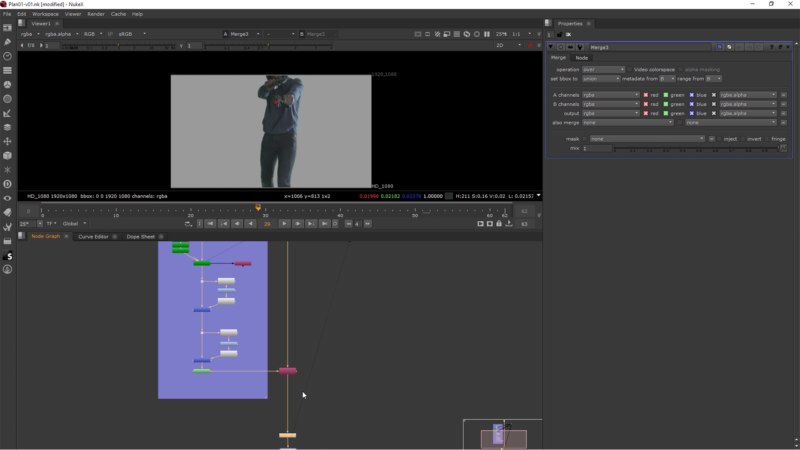The width and height of the screenshot is (800, 450).
Task: Open the ToolSets wrench toolbar icon
Action: point(7,227)
